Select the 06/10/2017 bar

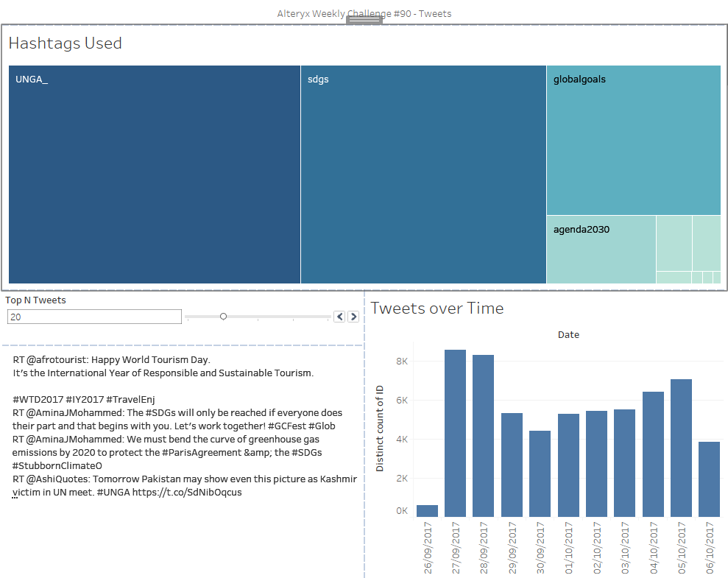pyautogui.click(x=710, y=479)
